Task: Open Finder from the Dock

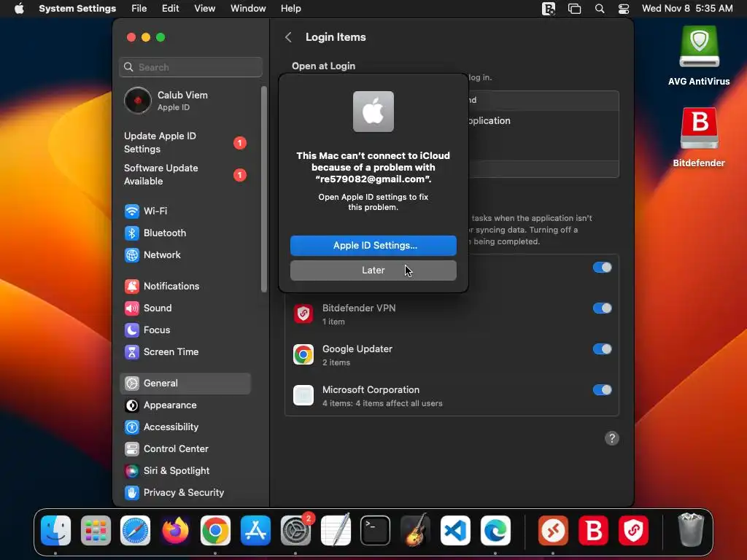Action: 55,530
